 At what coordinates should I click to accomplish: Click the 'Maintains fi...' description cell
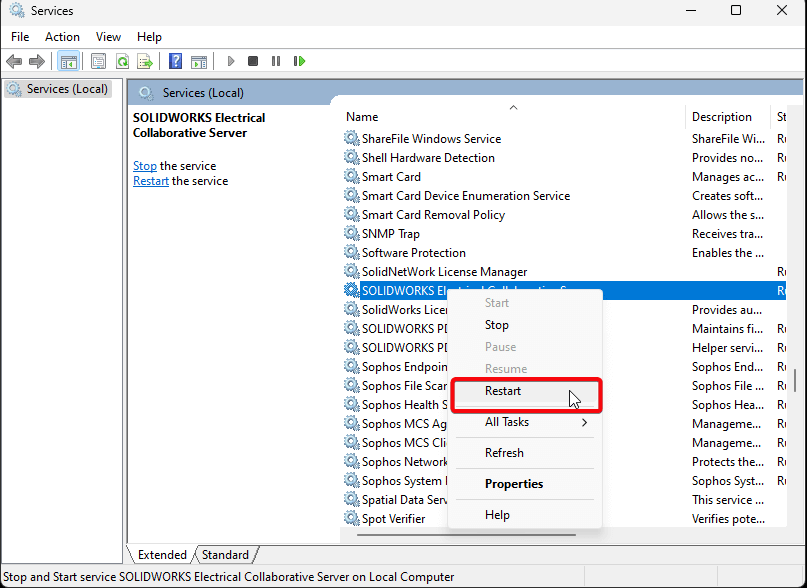click(x=728, y=328)
